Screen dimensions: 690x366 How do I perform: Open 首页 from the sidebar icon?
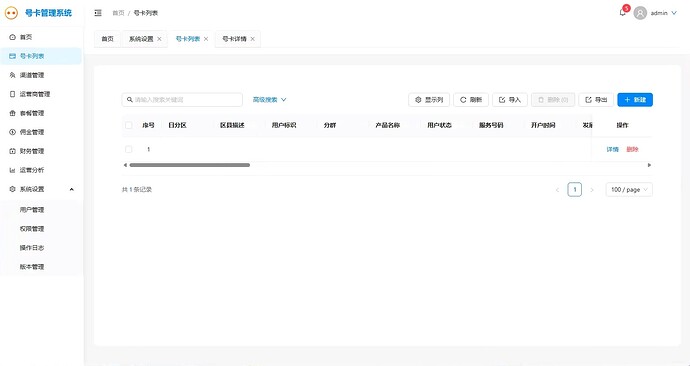[12, 37]
